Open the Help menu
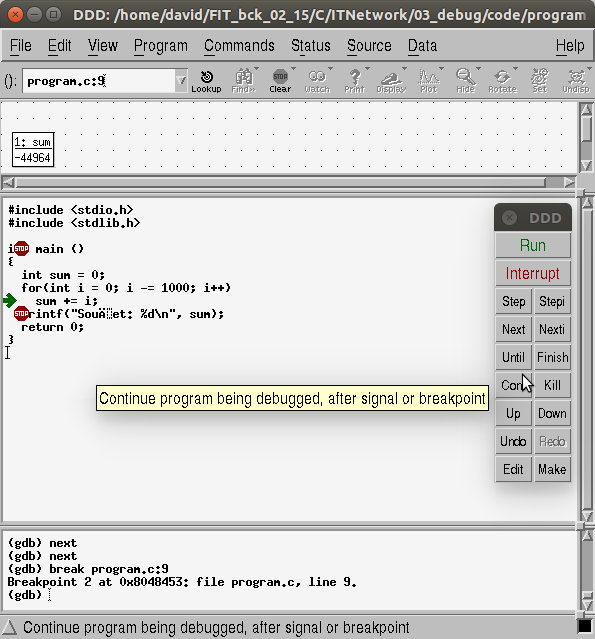This screenshot has height=639, width=595. (x=570, y=46)
